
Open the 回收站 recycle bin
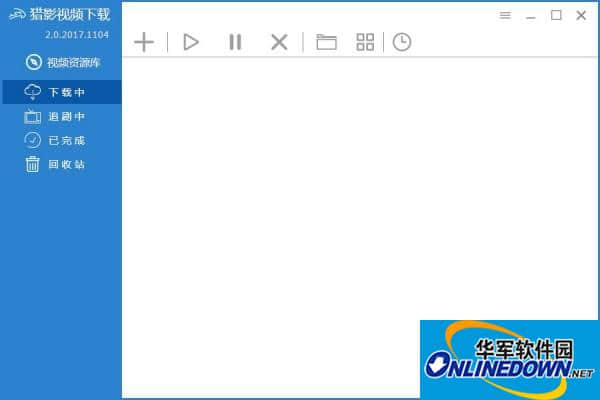coord(55,165)
